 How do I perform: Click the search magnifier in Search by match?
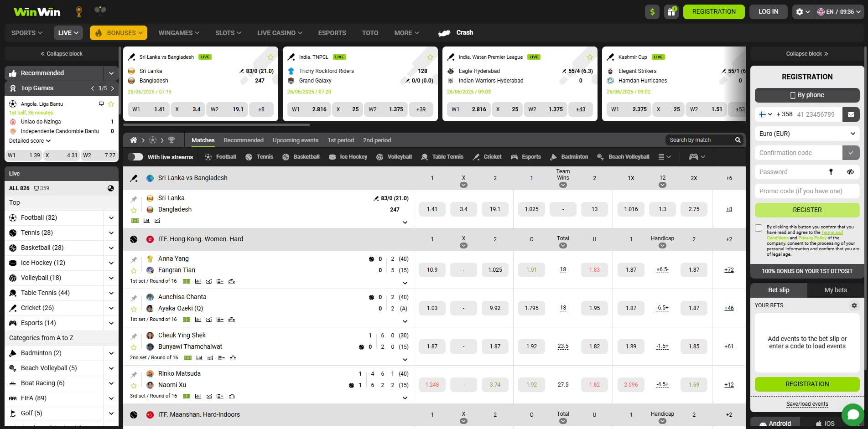(738, 140)
